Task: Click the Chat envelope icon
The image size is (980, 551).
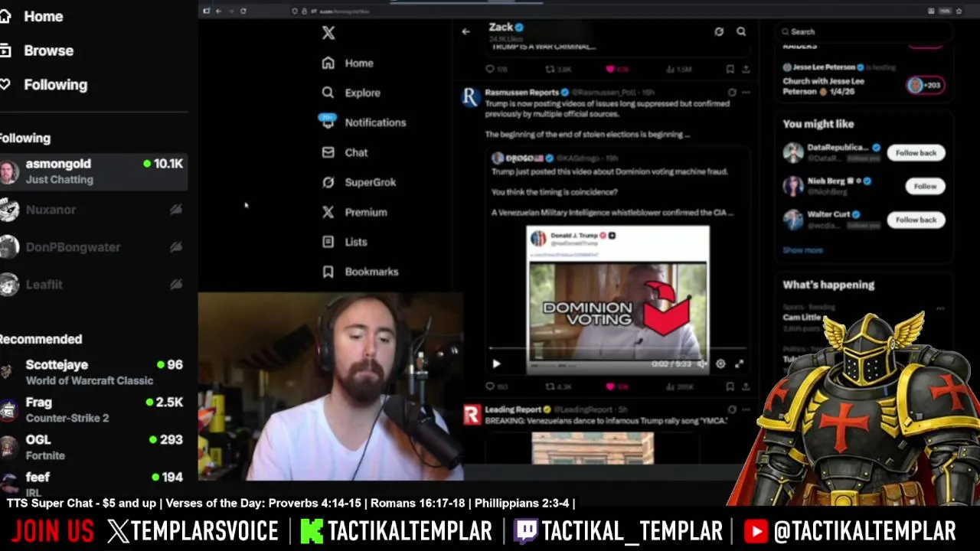Action: 328,152
